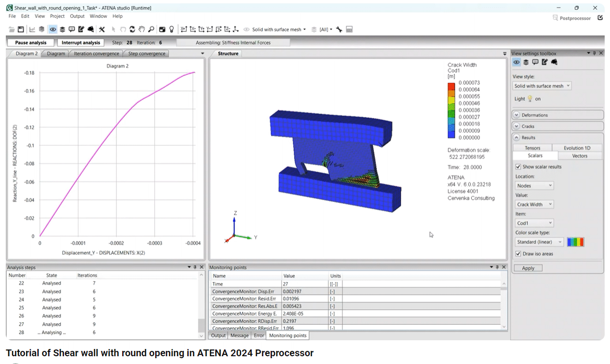Click the light bulb icon in the main toolbar
This screenshot has height=364, width=610.
(x=171, y=30)
